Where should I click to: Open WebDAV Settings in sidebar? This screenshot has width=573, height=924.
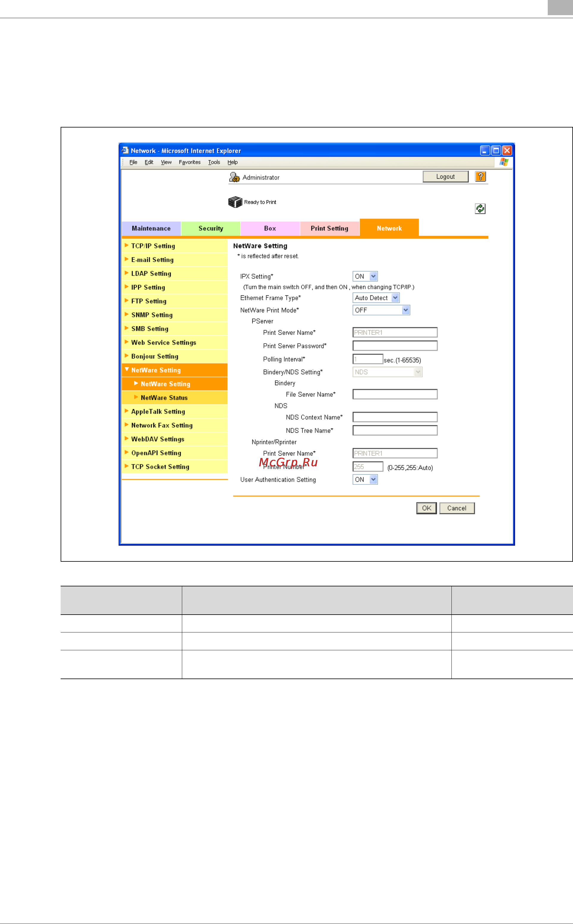coord(175,439)
